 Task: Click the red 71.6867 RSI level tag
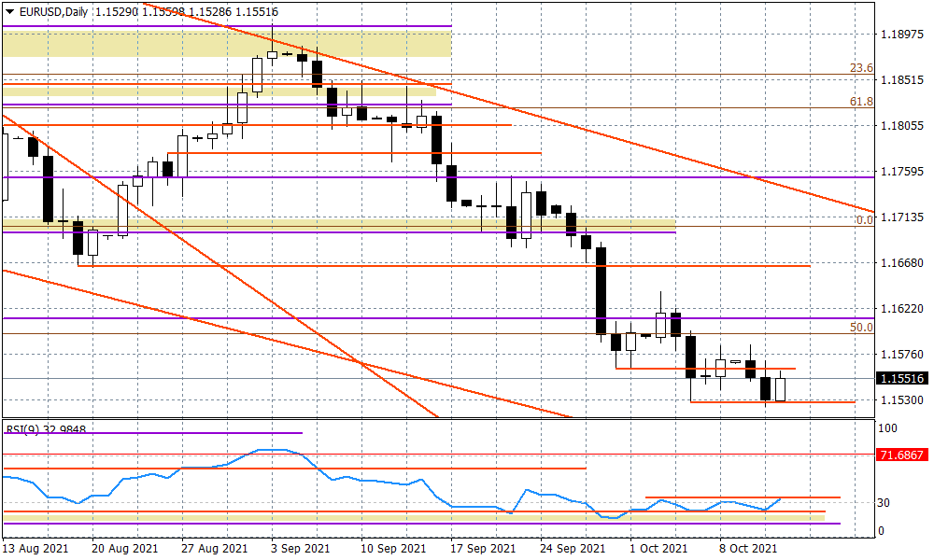(902, 455)
